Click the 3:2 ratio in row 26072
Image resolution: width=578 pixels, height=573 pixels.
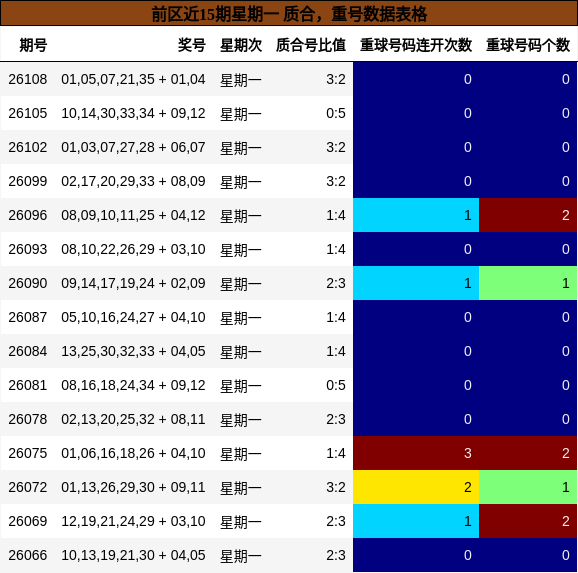click(336, 487)
